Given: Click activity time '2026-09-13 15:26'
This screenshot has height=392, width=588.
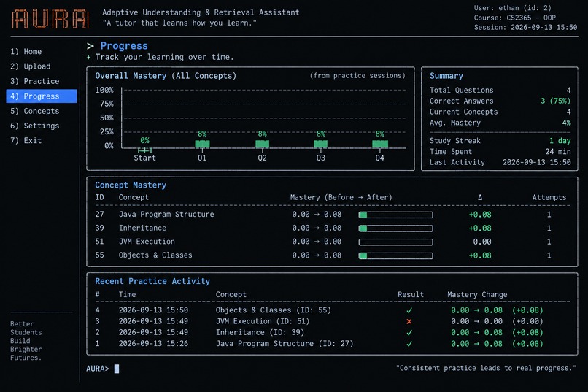Looking at the screenshot, I should coord(153,344).
